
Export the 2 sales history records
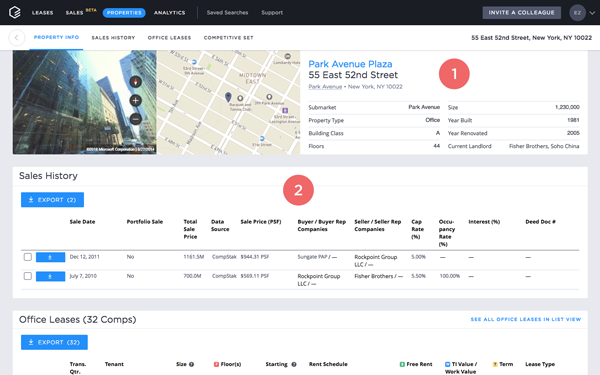click(x=52, y=200)
